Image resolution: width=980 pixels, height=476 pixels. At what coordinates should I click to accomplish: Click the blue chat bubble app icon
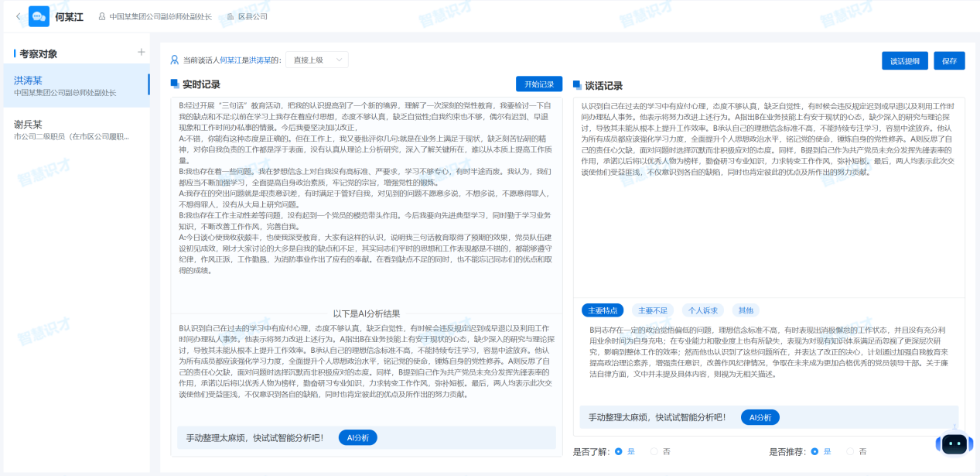coord(39,16)
